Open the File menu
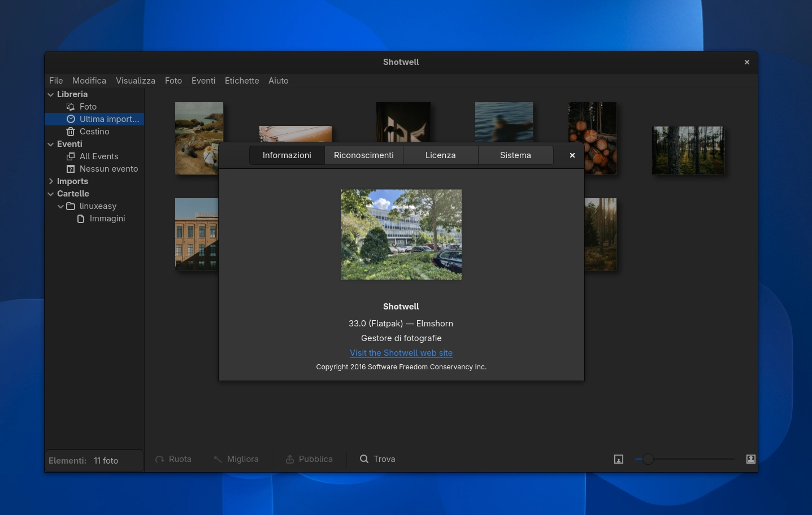 tap(56, 81)
